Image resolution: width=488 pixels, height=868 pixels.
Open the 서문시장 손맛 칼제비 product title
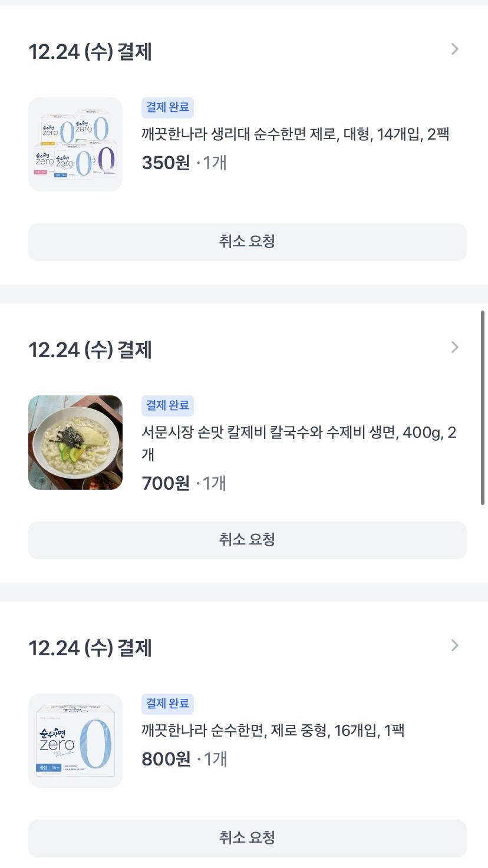[x=299, y=433]
